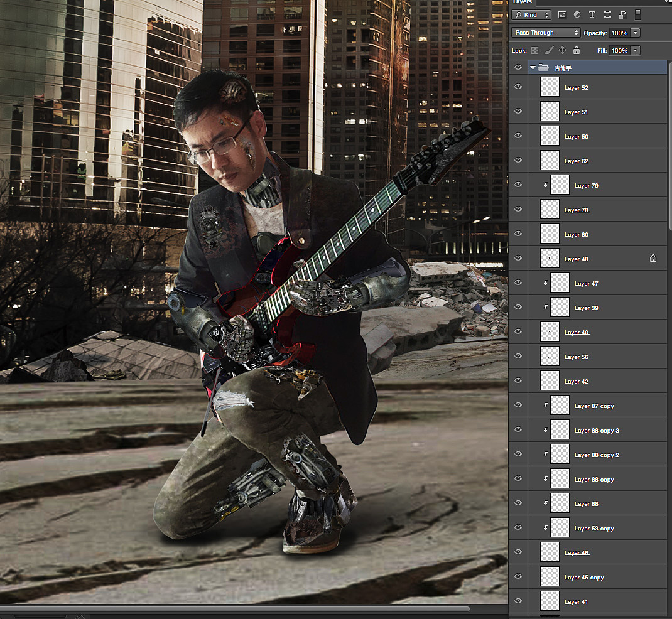Viewport: 672px width, 619px height.
Task: Click Lock all padlock icon
Action: [x=577, y=50]
